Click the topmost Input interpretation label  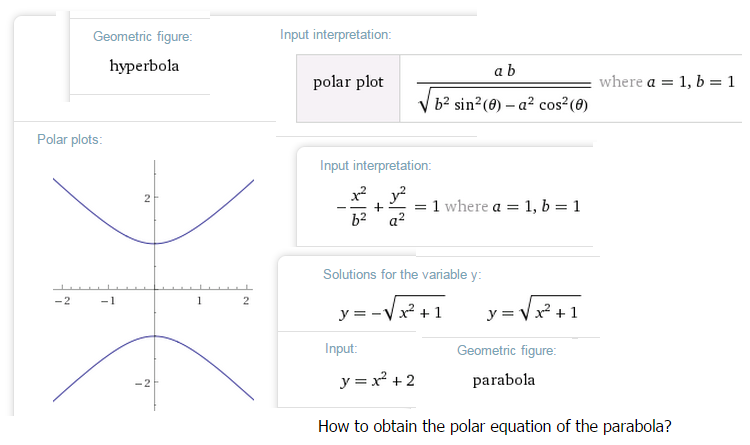(x=335, y=36)
